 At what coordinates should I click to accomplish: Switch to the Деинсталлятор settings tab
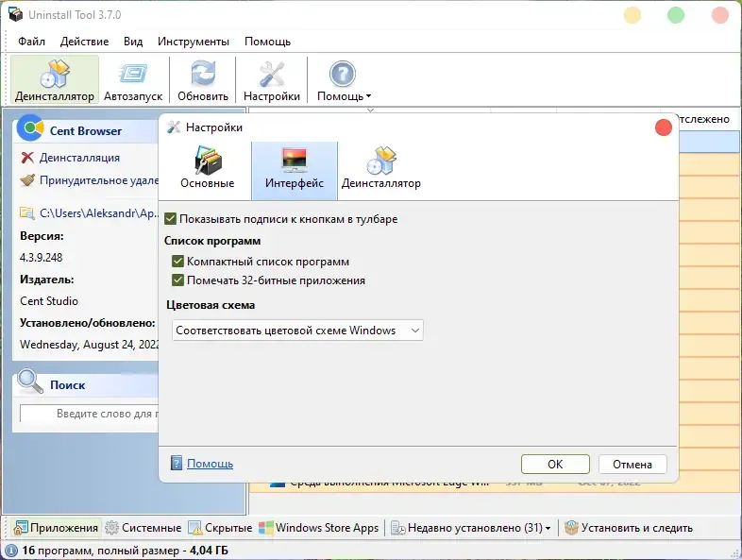tap(381, 169)
